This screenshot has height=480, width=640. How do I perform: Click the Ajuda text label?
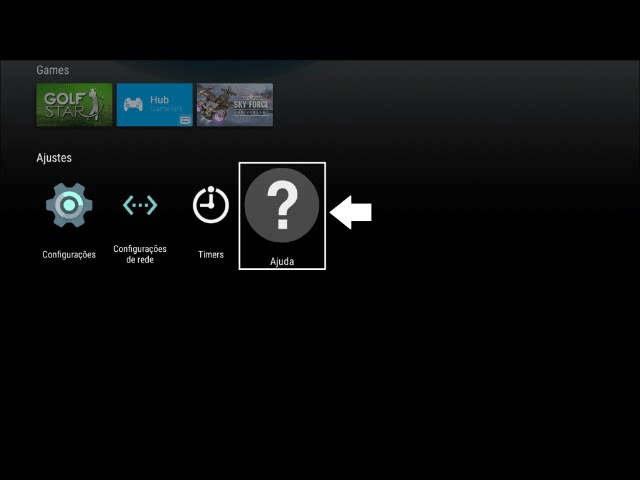coord(282,261)
